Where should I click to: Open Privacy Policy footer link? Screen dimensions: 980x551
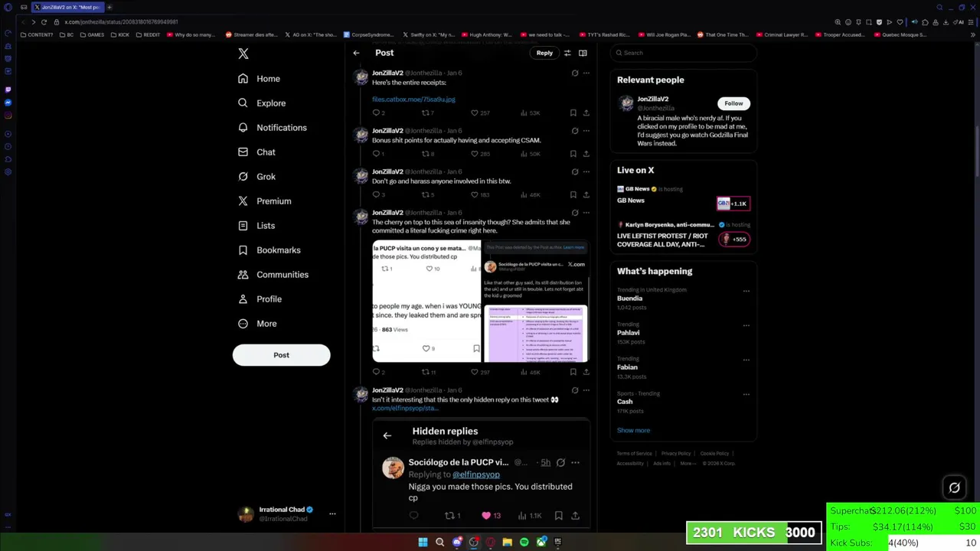pyautogui.click(x=676, y=453)
